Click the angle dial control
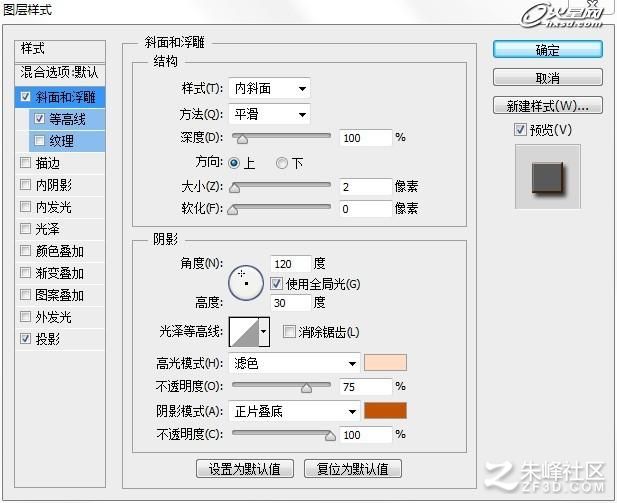Viewport: 617px width, 503px height. (x=246, y=283)
